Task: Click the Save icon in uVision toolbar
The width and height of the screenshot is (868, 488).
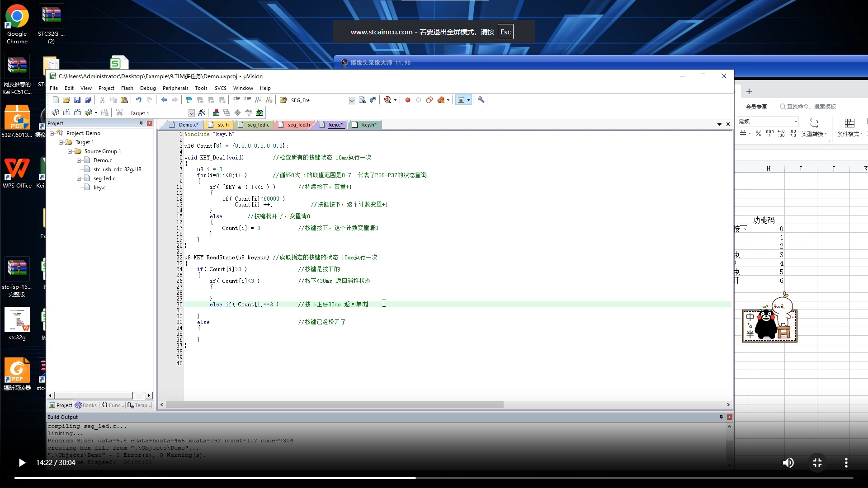Action: point(77,100)
